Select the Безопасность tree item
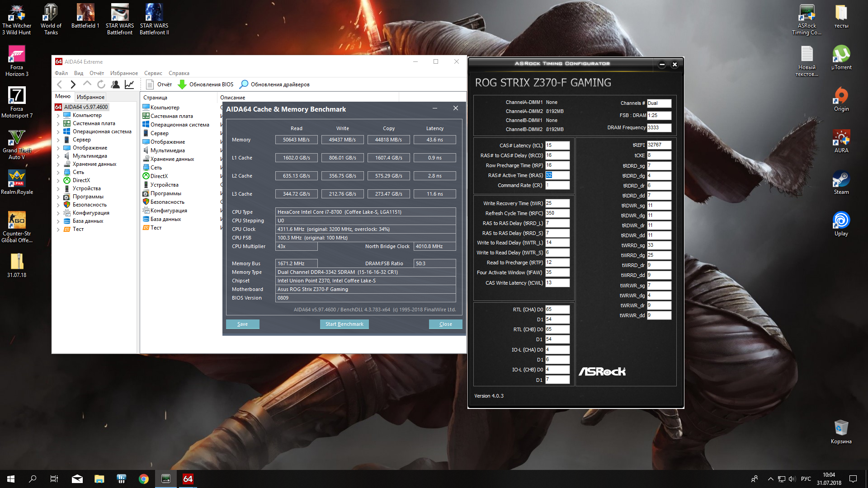Viewport: 868px width, 488px height. (90, 205)
